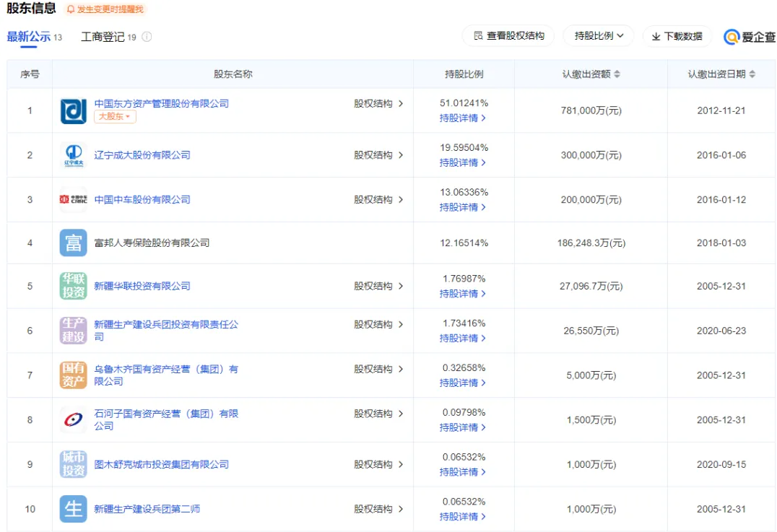Open 新疆生产建设兵团投资有限责任公司 link
This screenshot has height=532, width=777.
(x=167, y=331)
